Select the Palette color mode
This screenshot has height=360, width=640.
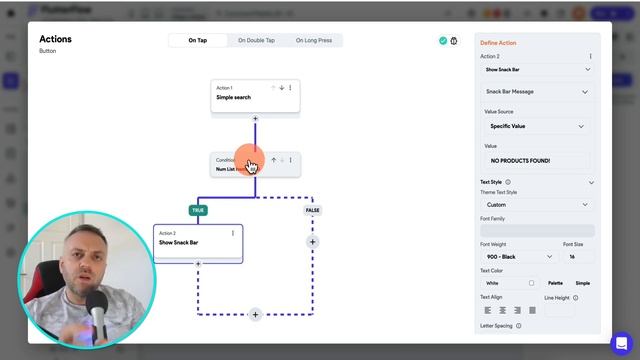(555, 283)
